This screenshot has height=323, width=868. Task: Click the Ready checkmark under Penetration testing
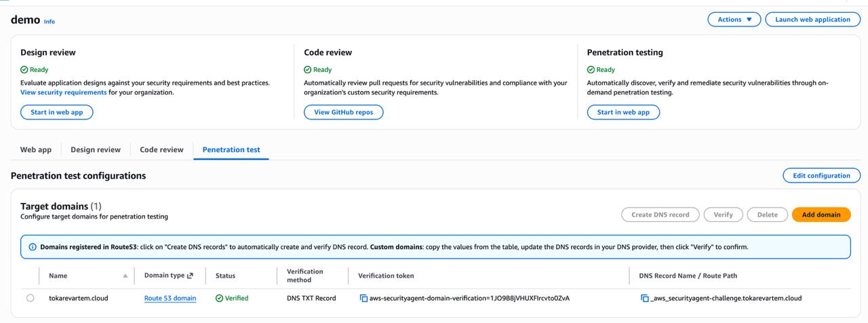[x=591, y=70]
